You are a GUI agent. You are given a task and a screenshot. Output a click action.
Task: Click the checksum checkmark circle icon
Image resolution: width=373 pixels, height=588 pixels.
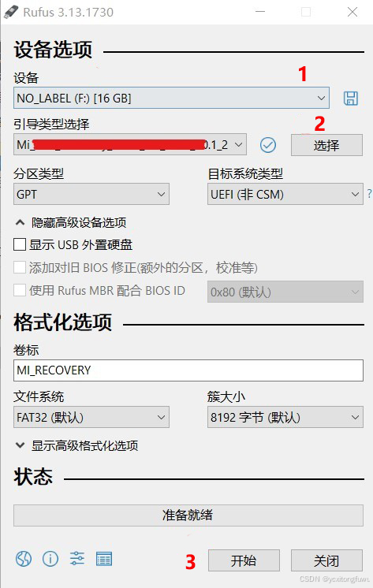[268, 145]
